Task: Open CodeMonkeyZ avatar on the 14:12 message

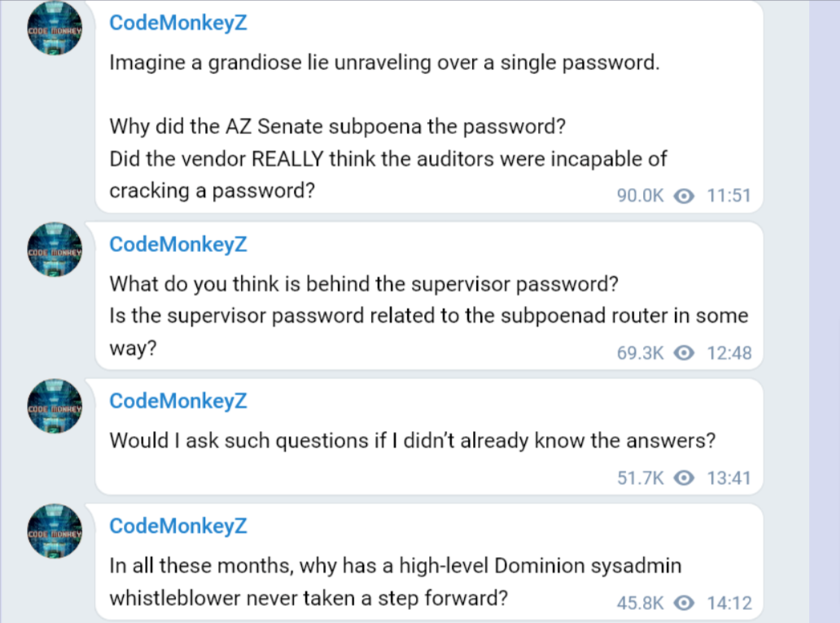Action: pyautogui.click(x=55, y=531)
